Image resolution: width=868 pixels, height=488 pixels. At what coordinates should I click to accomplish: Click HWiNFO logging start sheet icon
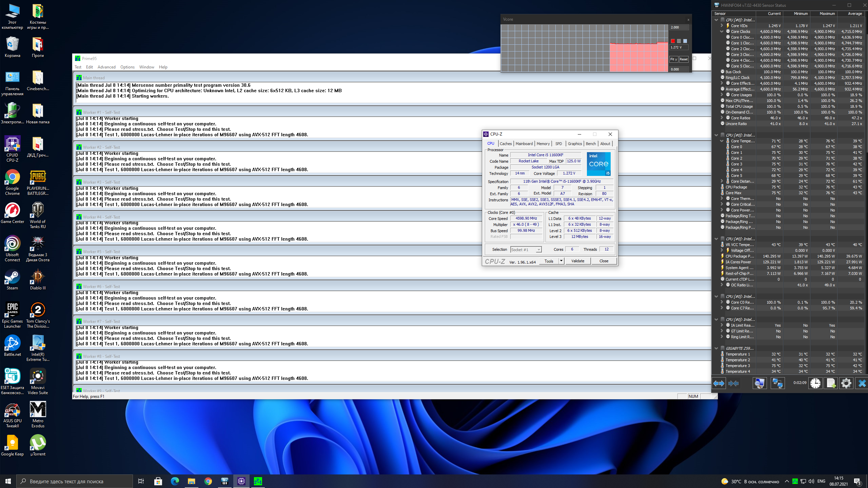coord(831,383)
